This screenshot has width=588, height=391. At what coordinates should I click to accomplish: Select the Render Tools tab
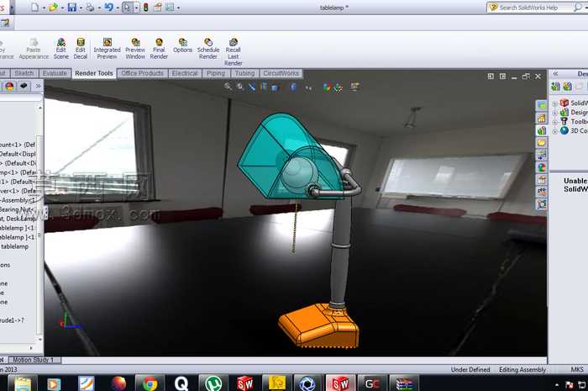pos(94,73)
